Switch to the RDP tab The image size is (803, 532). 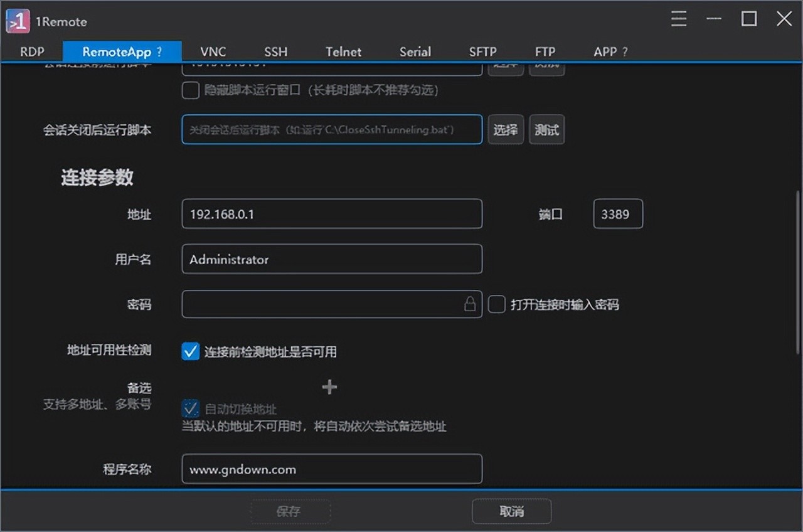(32, 51)
